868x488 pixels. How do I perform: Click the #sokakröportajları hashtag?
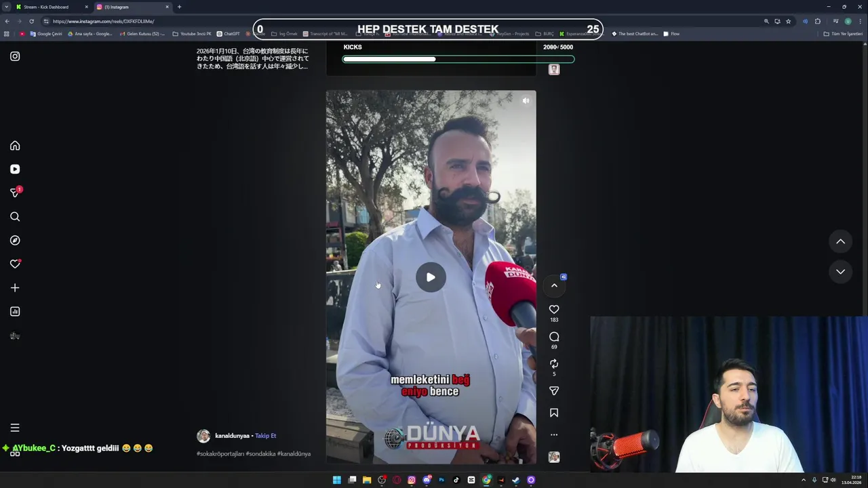[x=220, y=454]
